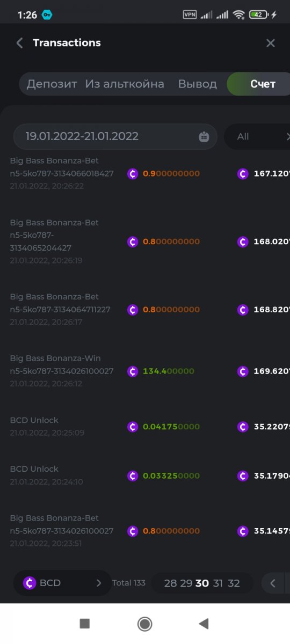This screenshot has width=290, height=644.
Task: Tap coin icon beside 134.4 win amount
Action: point(133,371)
